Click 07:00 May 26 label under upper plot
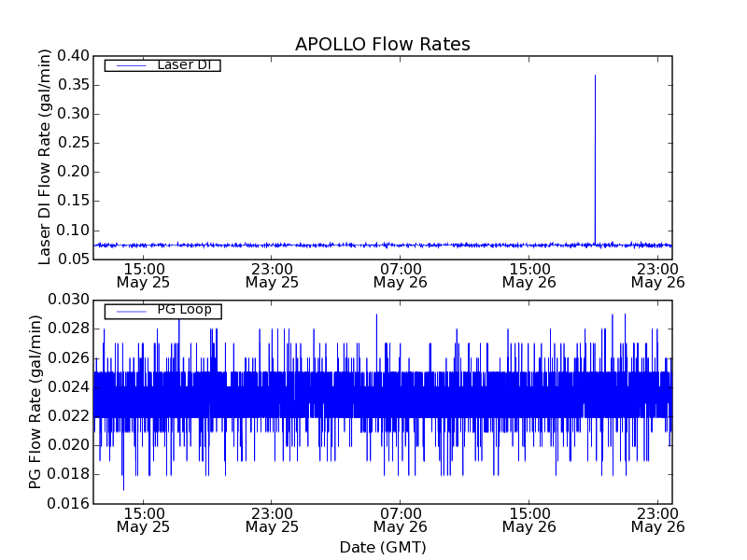 coord(401,274)
